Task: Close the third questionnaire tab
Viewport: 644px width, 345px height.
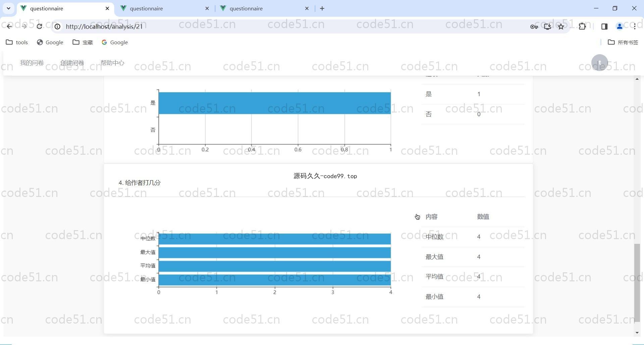Action: tap(307, 8)
